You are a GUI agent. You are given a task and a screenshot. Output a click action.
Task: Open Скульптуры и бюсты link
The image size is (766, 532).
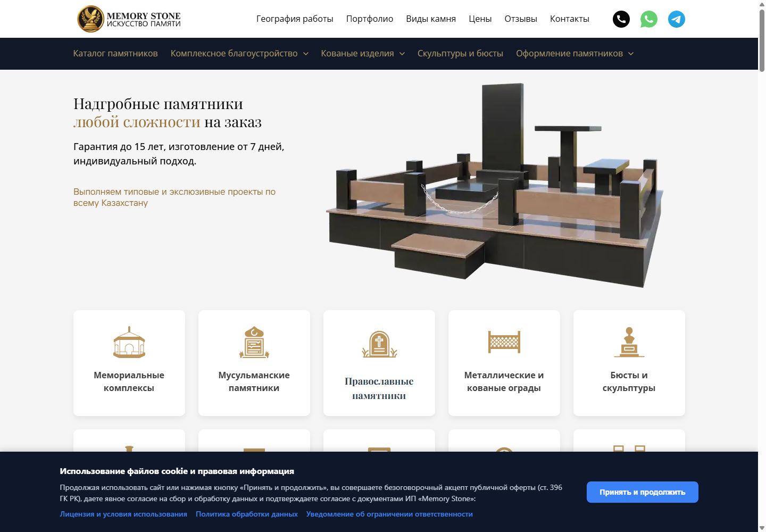click(460, 54)
